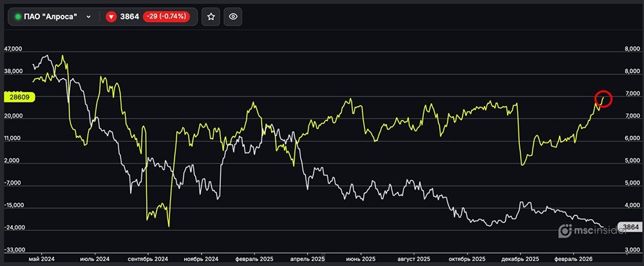This screenshot has height=266, width=644.
Task: Click the red circled point on yellow line
Action: click(602, 99)
